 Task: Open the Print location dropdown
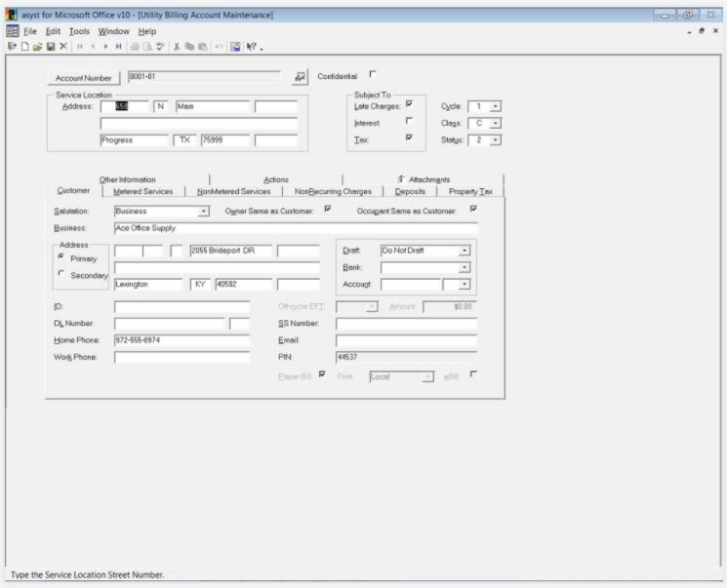pos(428,377)
